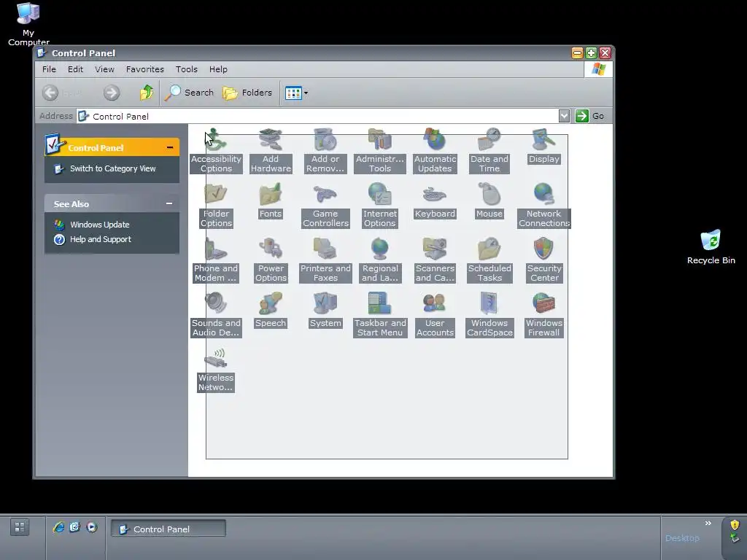Select Printers and Faxes icon
The width and height of the screenshot is (747, 560).
coord(325,260)
